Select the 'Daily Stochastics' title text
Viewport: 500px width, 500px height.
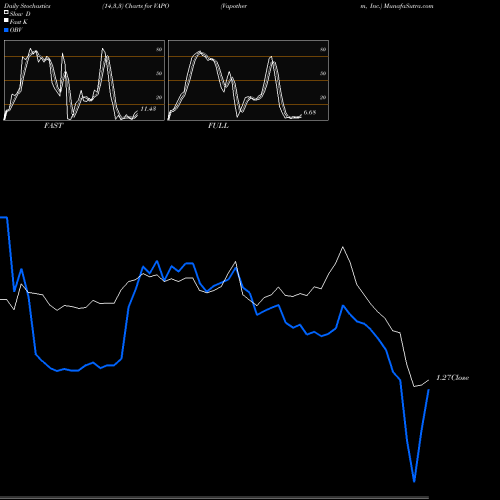[27, 6]
